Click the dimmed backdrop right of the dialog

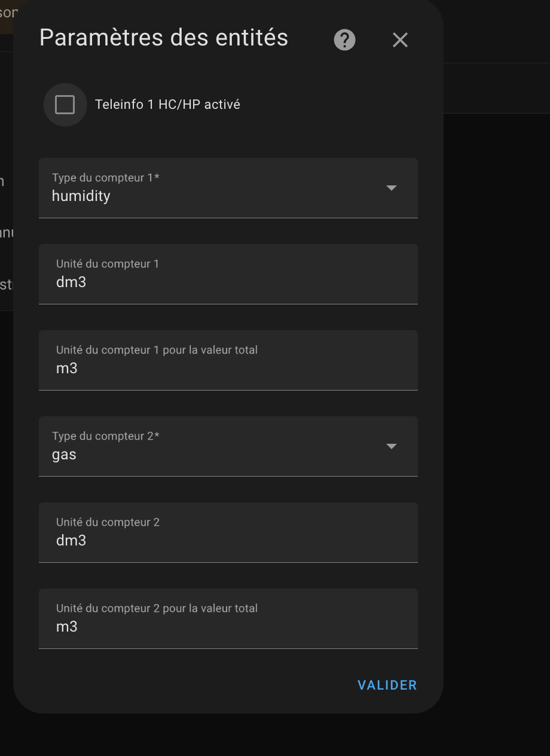click(496, 419)
